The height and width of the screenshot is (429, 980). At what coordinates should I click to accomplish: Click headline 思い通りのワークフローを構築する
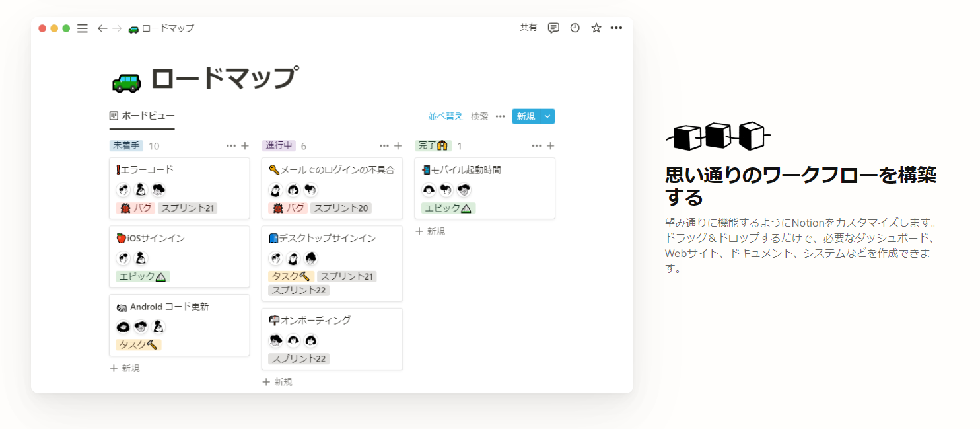(800, 186)
